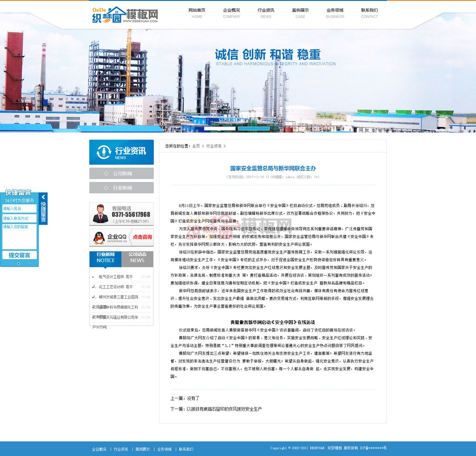
Task: Switch to the 公司动态 NEWS tab
Action: tap(137, 258)
